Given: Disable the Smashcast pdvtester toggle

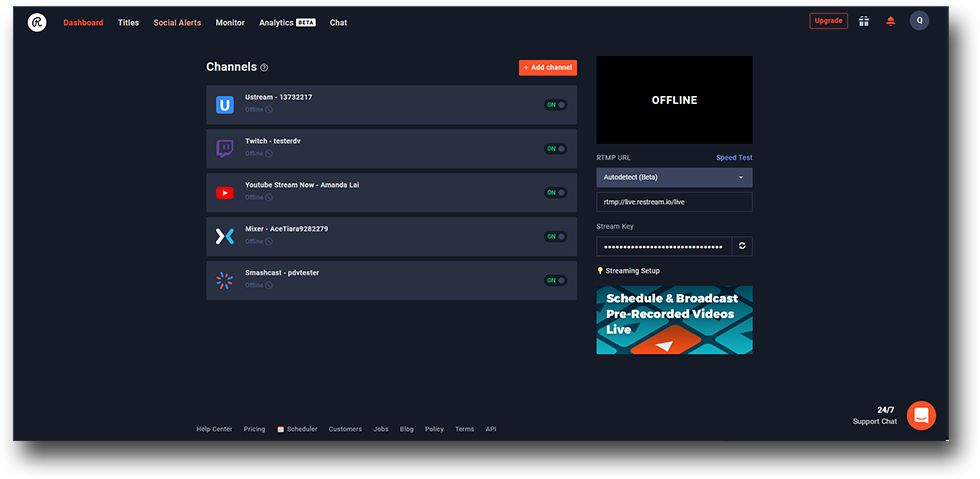Looking at the screenshot, I should tap(556, 280).
